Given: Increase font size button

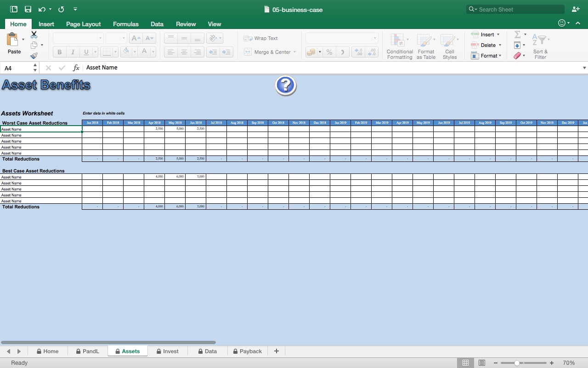Looking at the screenshot, I should (136, 38).
